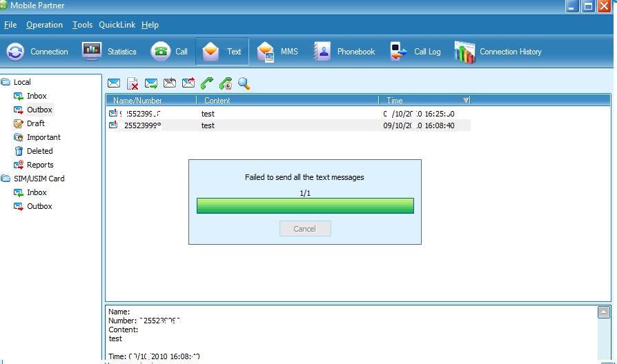The image size is (617, 364).
Task: Click the green phone Call icon
Action: pos(206,83)
